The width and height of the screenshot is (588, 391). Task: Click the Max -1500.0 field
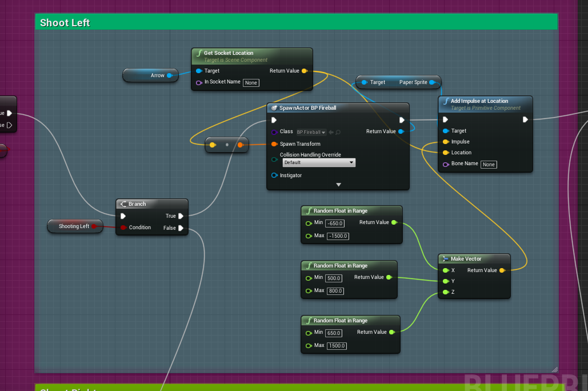pos(338,236)
